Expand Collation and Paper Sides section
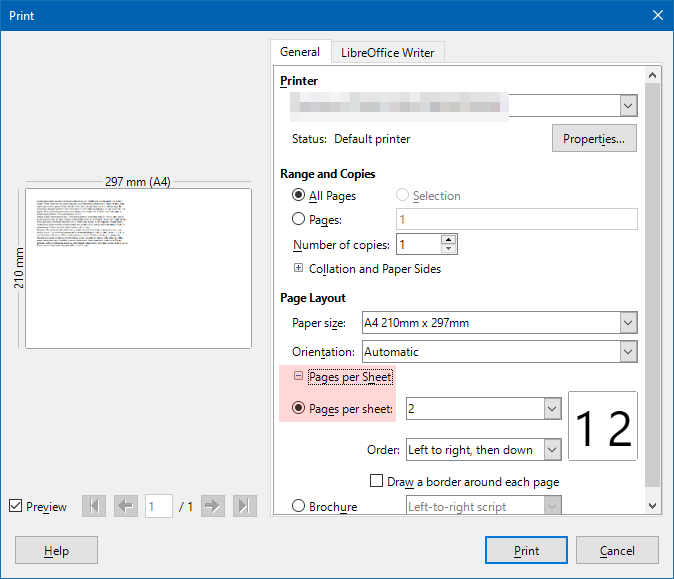The image size is (674, 579). point(298,269)
